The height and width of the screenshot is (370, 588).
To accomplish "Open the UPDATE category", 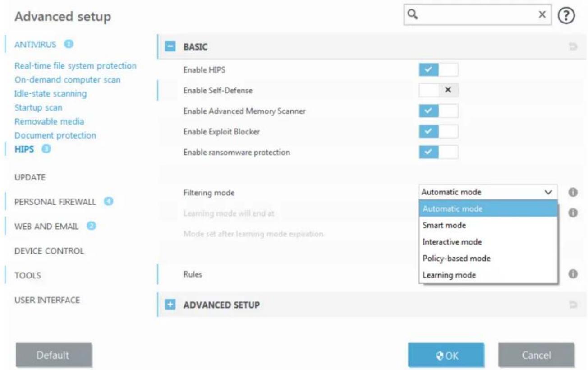I will (30, 177).
